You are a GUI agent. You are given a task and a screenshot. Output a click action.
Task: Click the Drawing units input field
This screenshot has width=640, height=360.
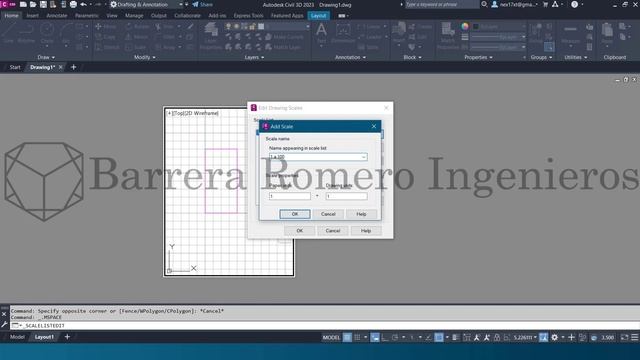point(346,196)
